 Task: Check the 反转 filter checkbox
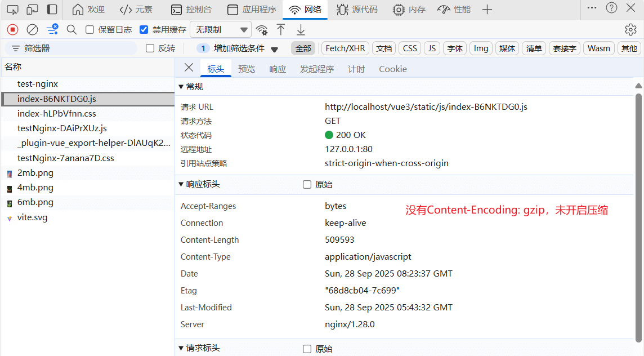(x=150, y=48)
